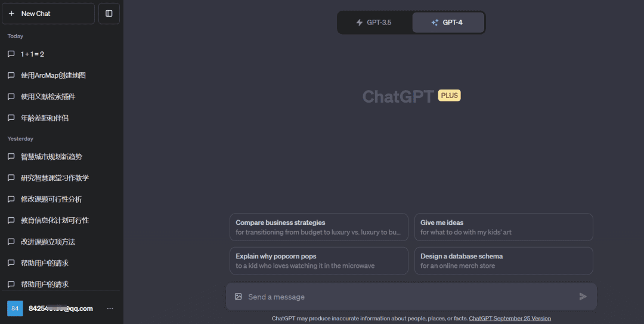The width and height of the screenshot is (644, 324).
Task: Click chat bubble icon beside "使用文献检索插件"
Action: click(x=11, y=97)
